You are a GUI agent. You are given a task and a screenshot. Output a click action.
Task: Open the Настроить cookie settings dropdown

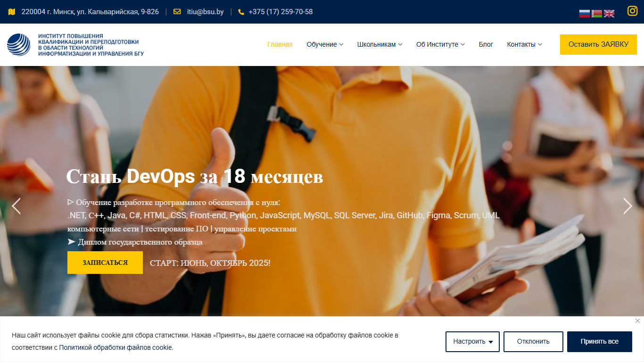coord(472,342)
